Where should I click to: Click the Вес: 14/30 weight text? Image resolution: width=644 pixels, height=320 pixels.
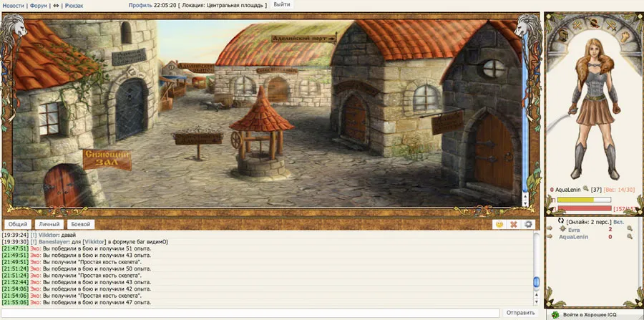619,190
